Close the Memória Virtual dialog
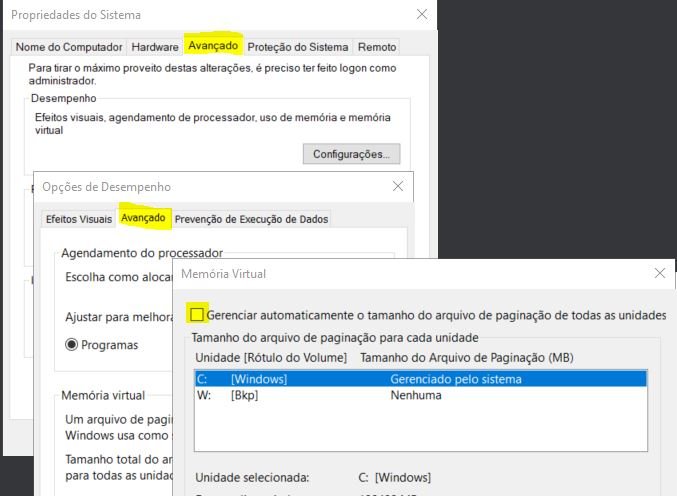 660,273
